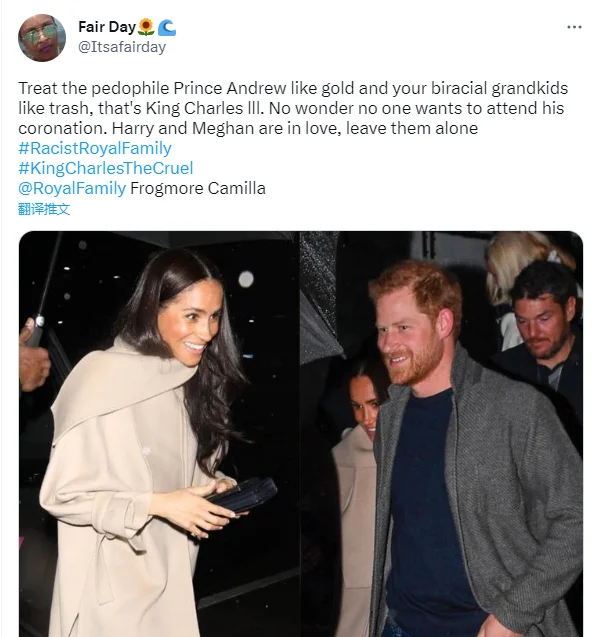Click the dark-haired bearded man in background

click(542, 325)
